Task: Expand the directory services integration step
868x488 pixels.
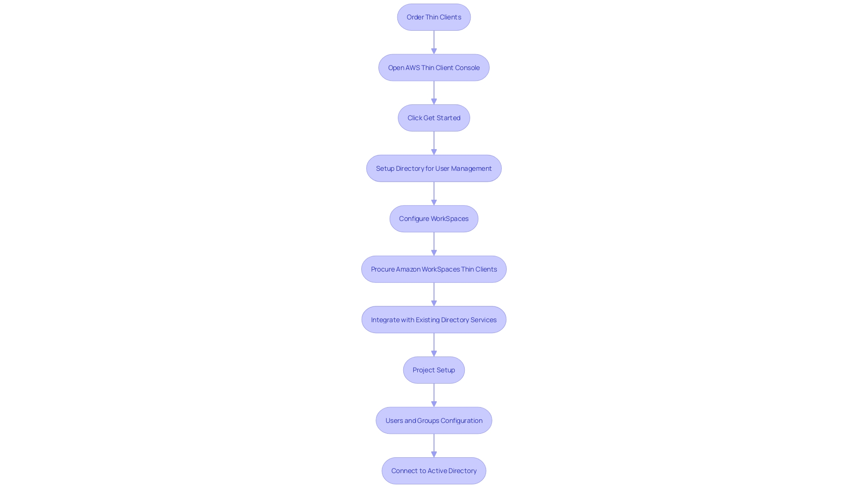Action: tap(434, 319)
